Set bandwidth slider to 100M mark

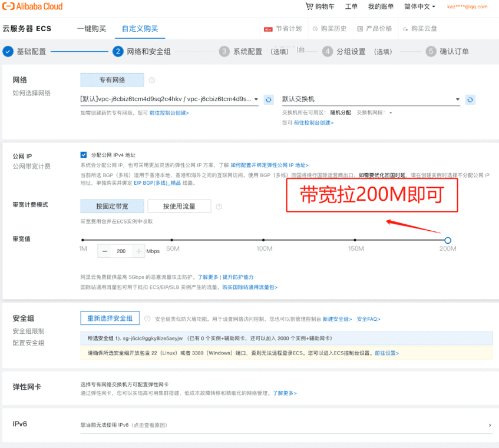point(263,240)
